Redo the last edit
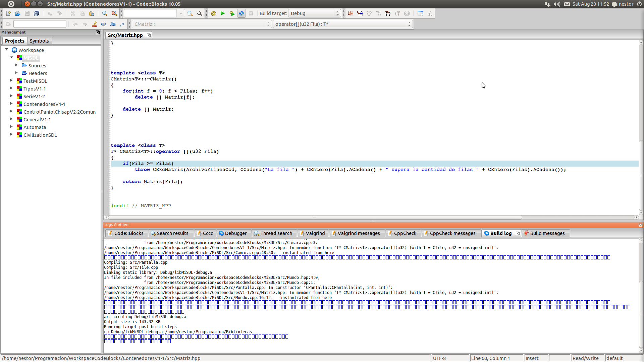Viewport: 644px width, 362px height. [59, 13]
